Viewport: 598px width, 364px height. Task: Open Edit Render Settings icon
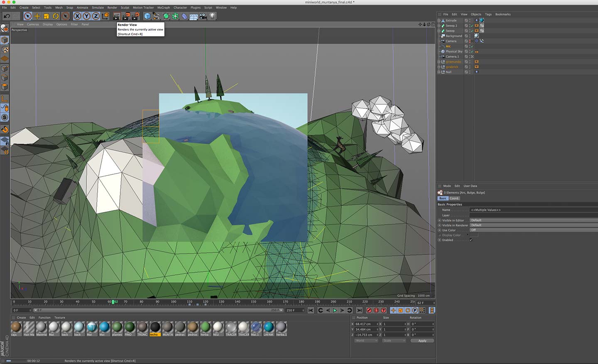[135, 16]
